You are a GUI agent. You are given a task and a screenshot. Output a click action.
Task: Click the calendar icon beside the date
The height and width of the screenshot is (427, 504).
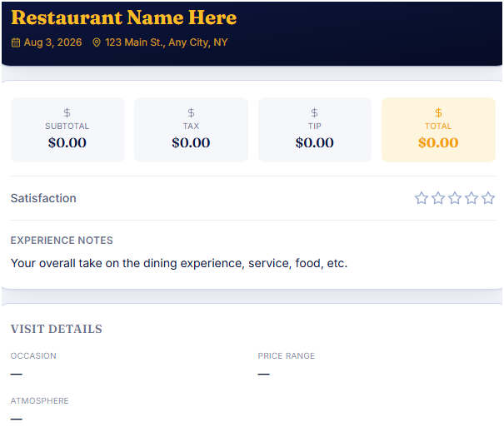[16, 42]
